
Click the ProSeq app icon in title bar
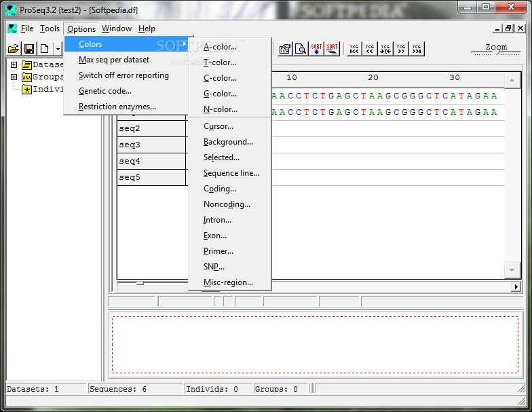point(11,10)
